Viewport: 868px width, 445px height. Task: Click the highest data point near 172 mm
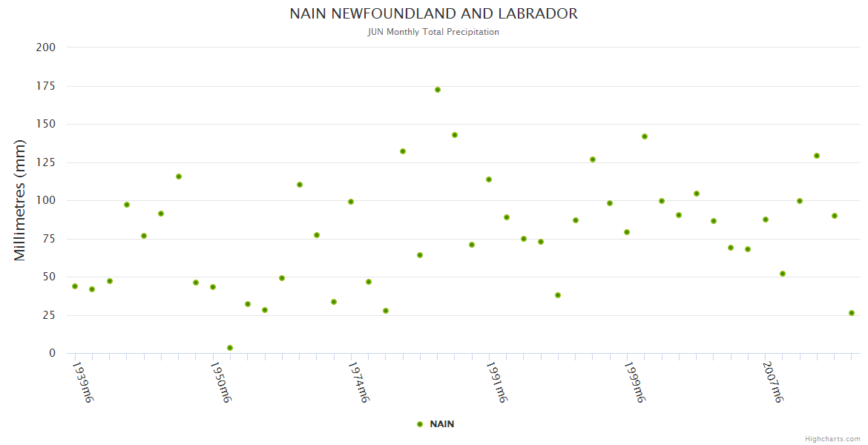coord(438,90)
